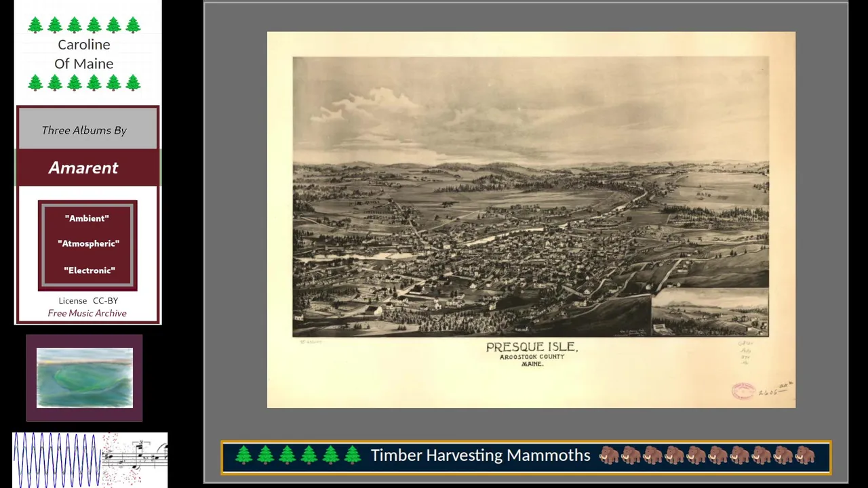
Task: Select the "Three Albums By" heading
Action: (84, 130)
